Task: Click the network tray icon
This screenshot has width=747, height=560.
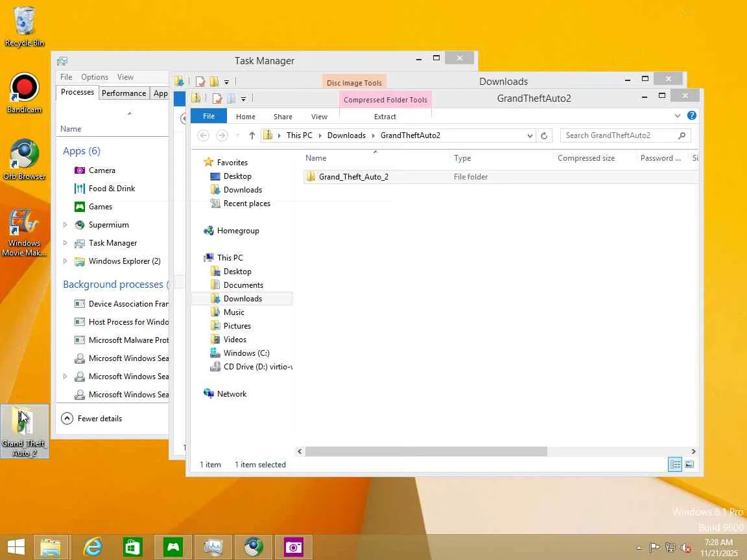Action: pyautogui.click(x=670, y=548)
